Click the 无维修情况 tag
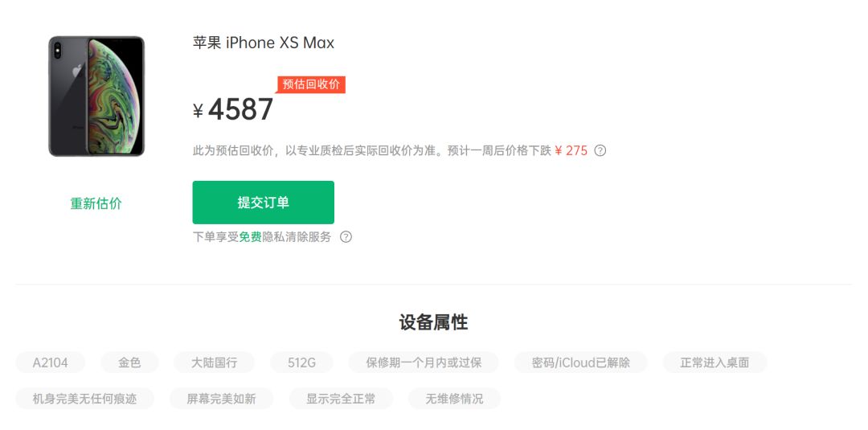Image resolution: width=868 pixels, height=430 pixels. (454, 399)
